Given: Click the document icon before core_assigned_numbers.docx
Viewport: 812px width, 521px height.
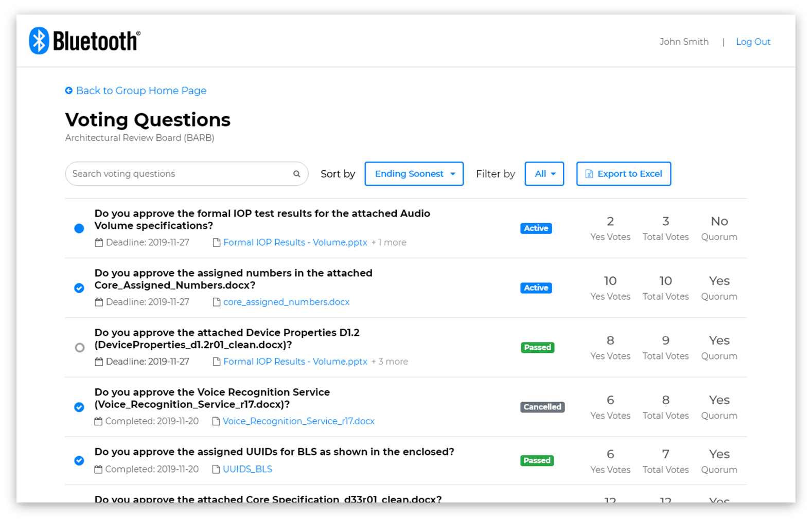Looking at the screenshot, I should (x=217, y=302).
